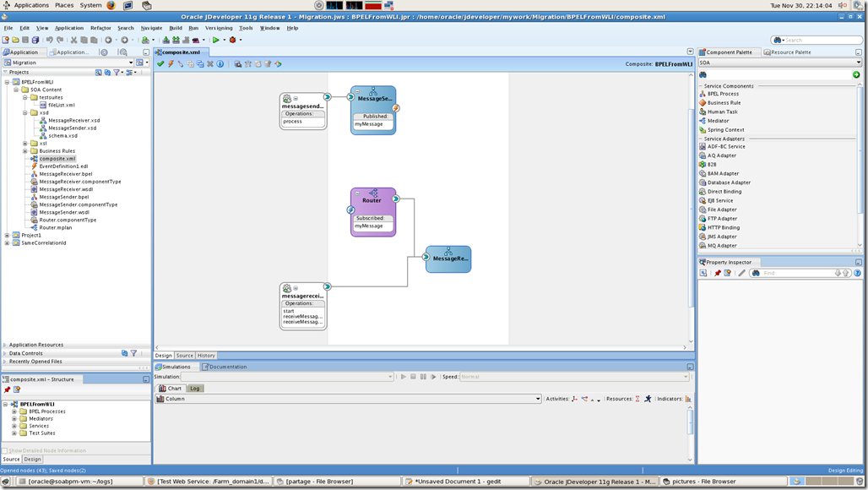The image size is (868, 490).
Task: Expand the SameCorrelationId project node
Action: pyautogui.click(x=8, y=243)
